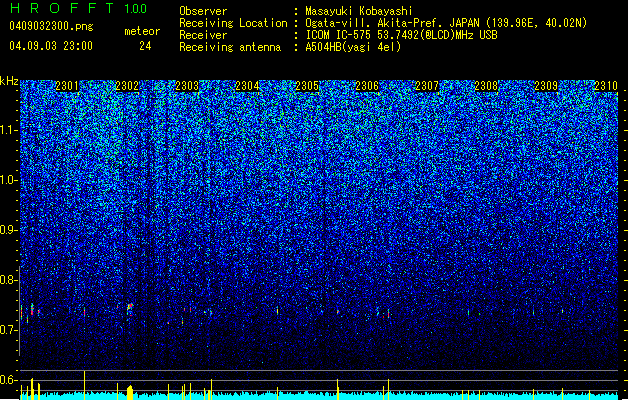The height and width of the screenshot is (400, 629).
Task: Click the 0.9 frequency axis label
Action: click(8, 230)
